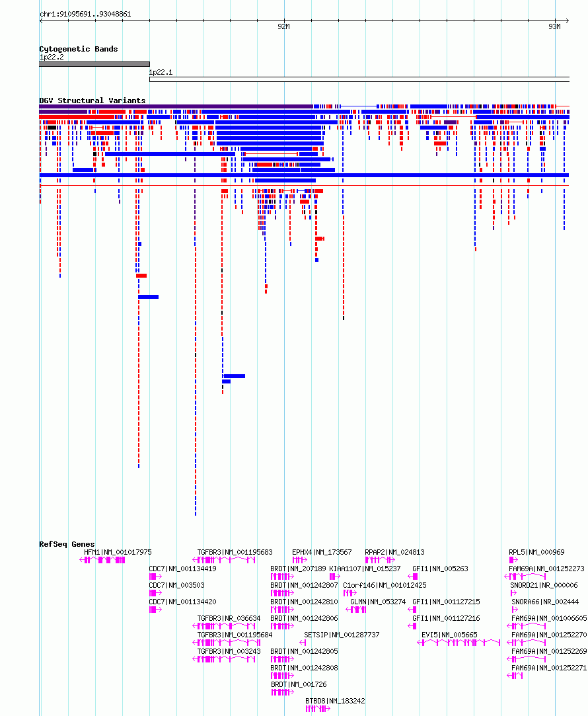Open FAM69A|NM_001252269 transcript label
This screenshot has width=588, height=716.
click(x=549, y=651)
